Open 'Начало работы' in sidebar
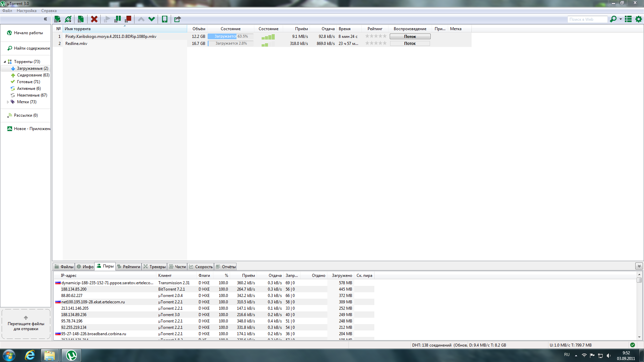 click(25, 33)
